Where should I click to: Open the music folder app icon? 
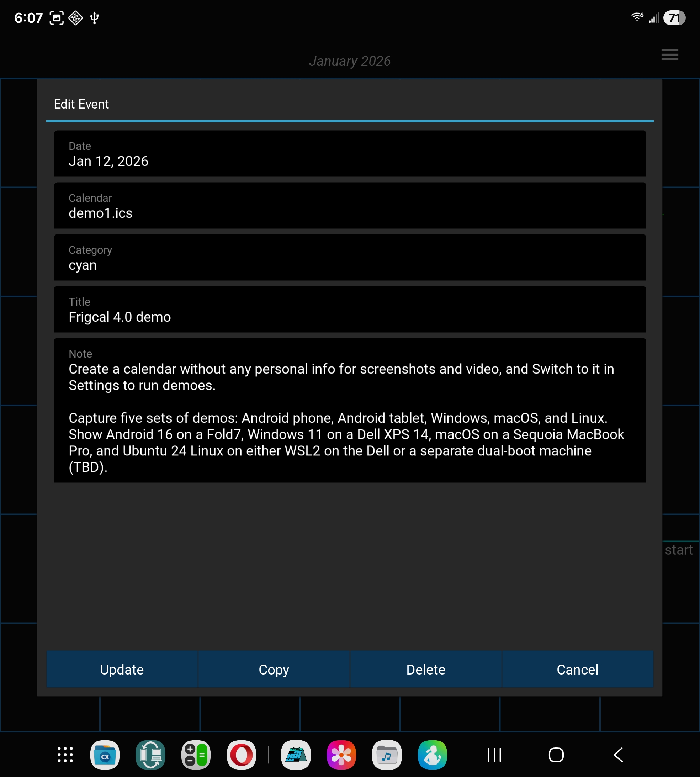pos(387,755)
